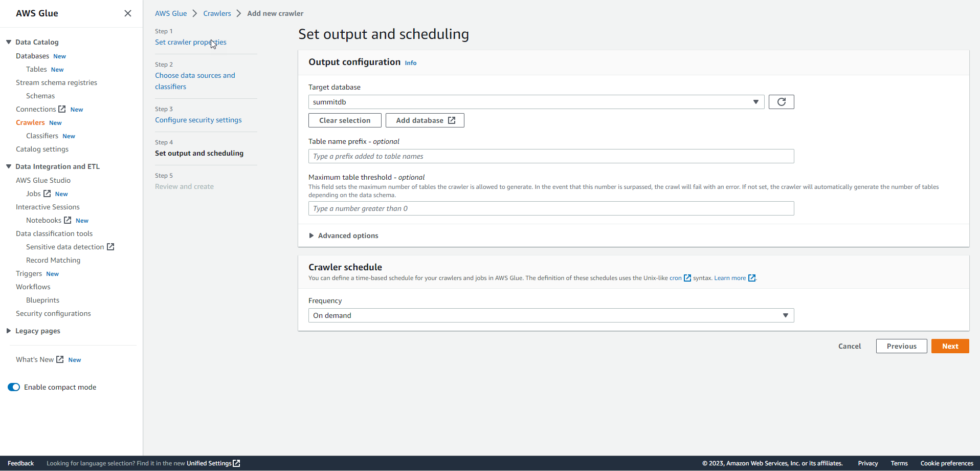Open AWS Glue Studio

(43, 180)
